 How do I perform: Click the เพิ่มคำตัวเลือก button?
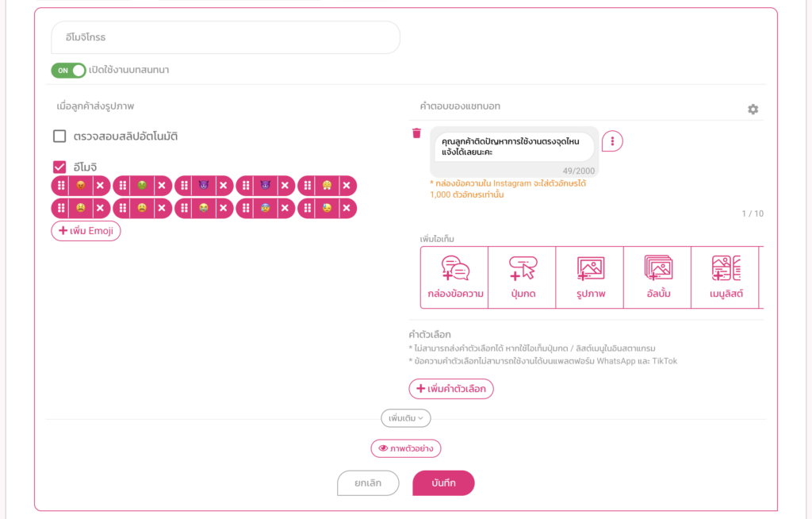coord(451,389)
